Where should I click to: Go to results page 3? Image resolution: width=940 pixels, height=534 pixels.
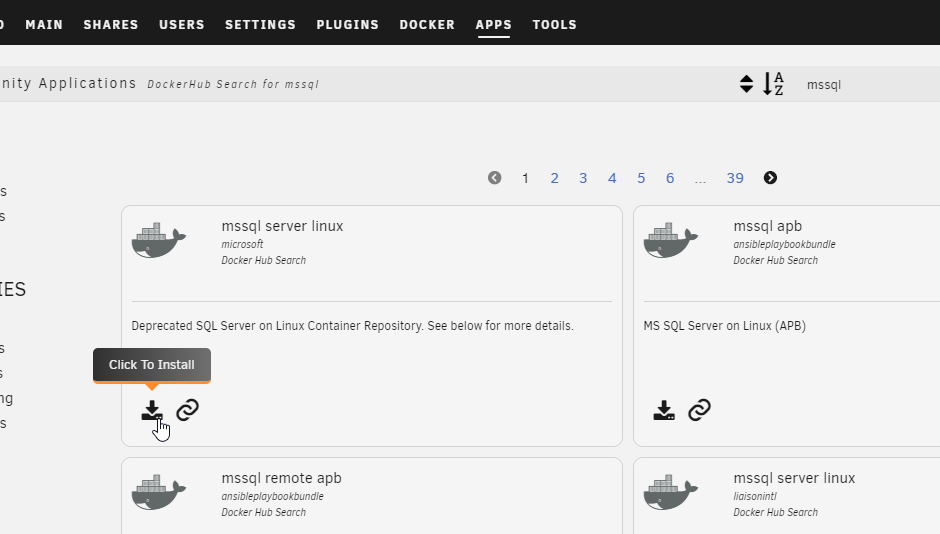point(583,178)
